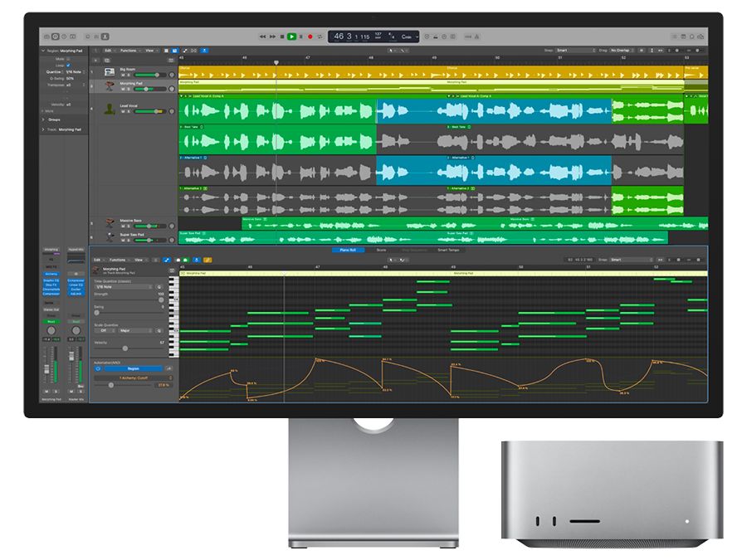Viewport: 747px width, 560px height.
Task: Switch to the Smart Tempo editor tab
Action: click(448, 250)
